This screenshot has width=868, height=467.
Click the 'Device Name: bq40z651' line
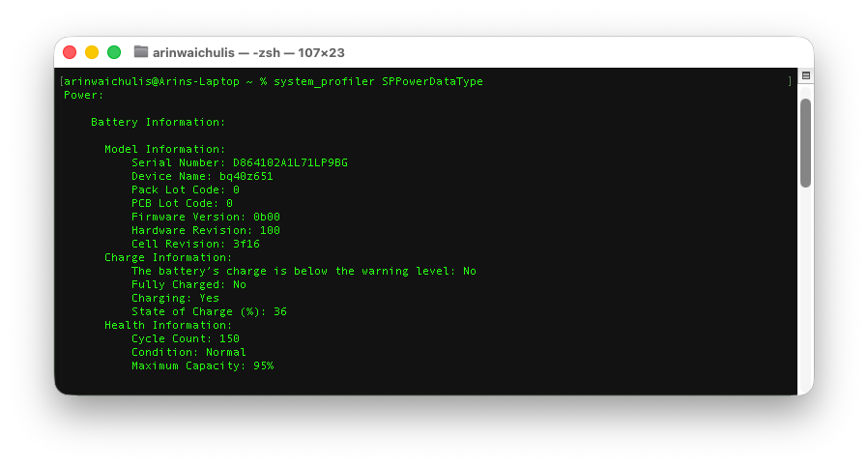pos(202,176)
